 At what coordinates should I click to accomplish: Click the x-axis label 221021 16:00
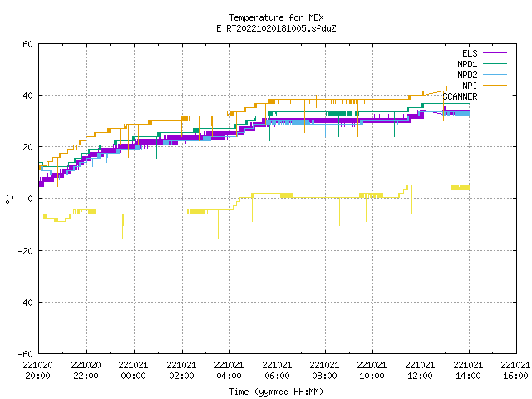pyautogui.click(x=515, y=371)
